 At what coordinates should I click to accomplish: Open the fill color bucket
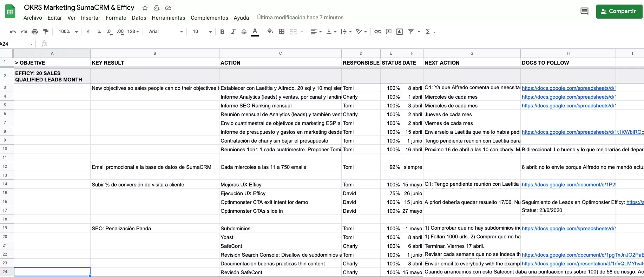pos(270,32)
